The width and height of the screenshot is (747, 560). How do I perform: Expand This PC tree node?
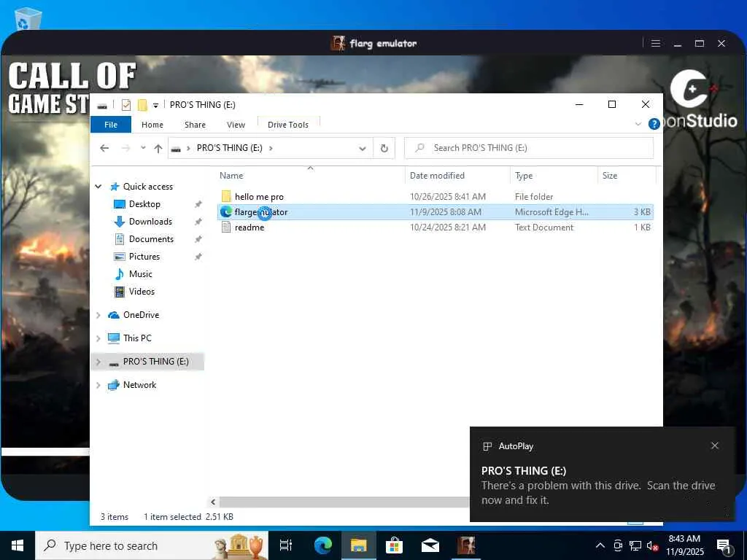click(98, 338)
